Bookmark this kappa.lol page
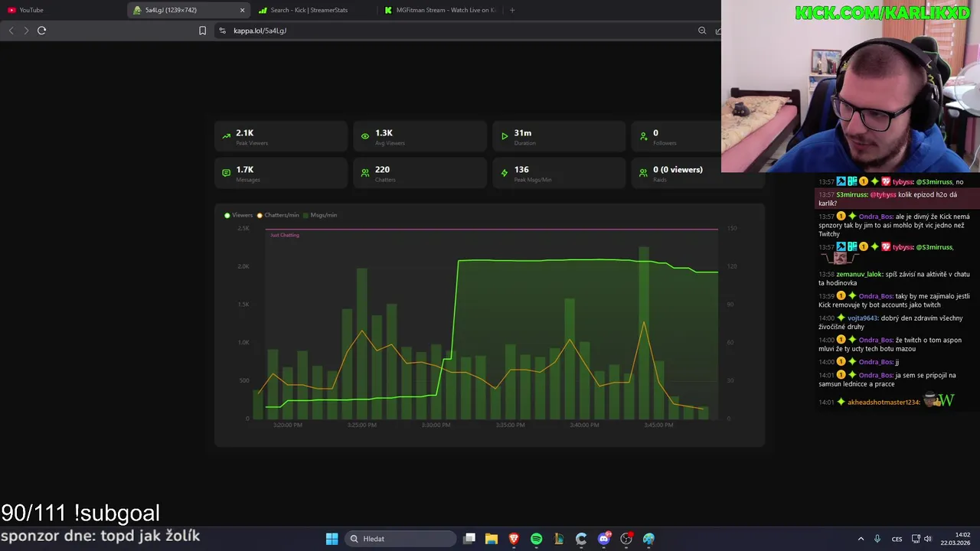This screenshot has height=551, width=980. [x=202, y=31]
